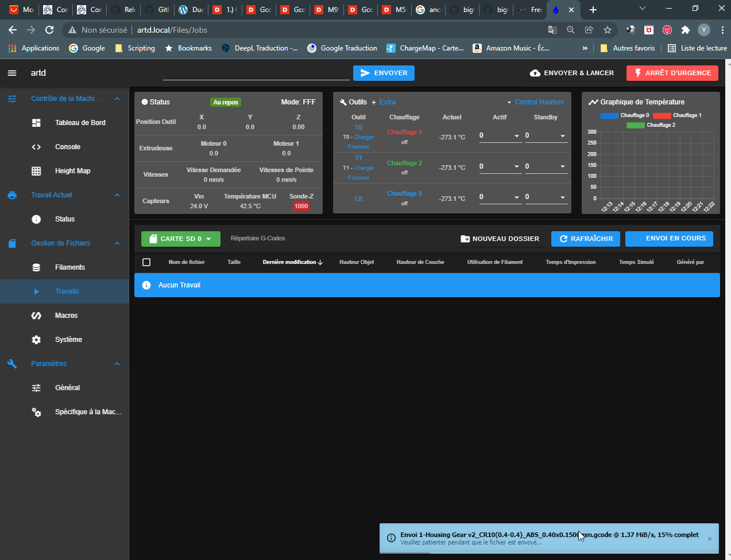Viewport: 731px width, 560px height.
Task: Click the Filaments database icon
Action: click(36, 267)
